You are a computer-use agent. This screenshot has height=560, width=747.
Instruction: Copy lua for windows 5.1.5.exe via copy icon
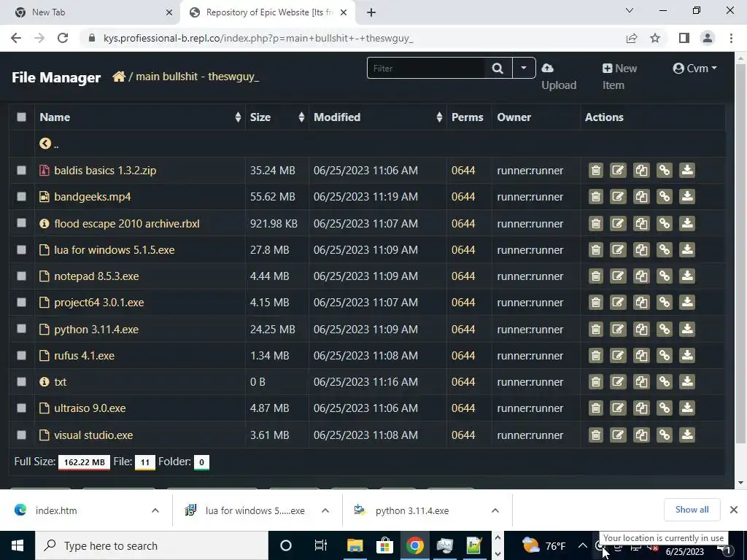(x=641, y=249)
